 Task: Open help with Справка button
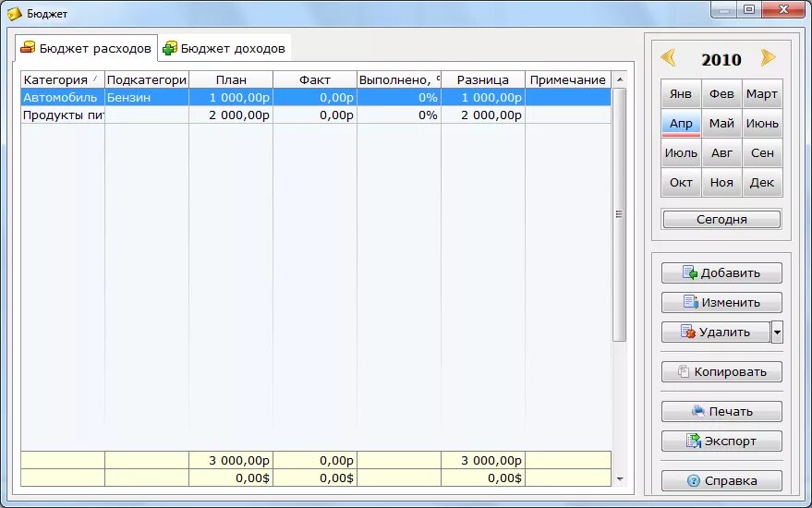coord(721,480)
